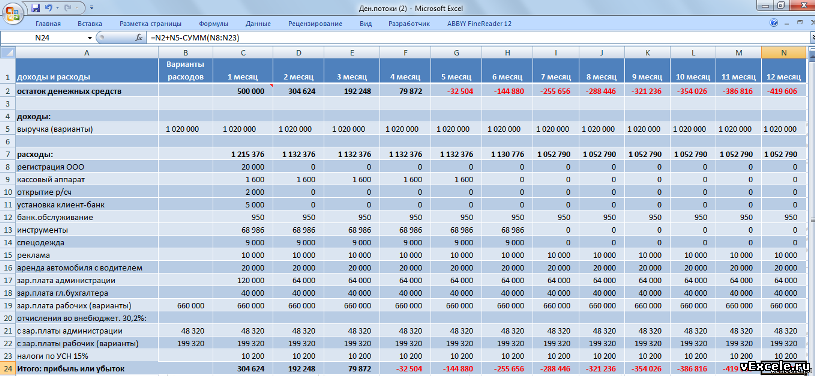The height and width of the screenshot is (376, 815).
Task: Select the 1 215 376 expenses total cell
Action: click(243, 154)
